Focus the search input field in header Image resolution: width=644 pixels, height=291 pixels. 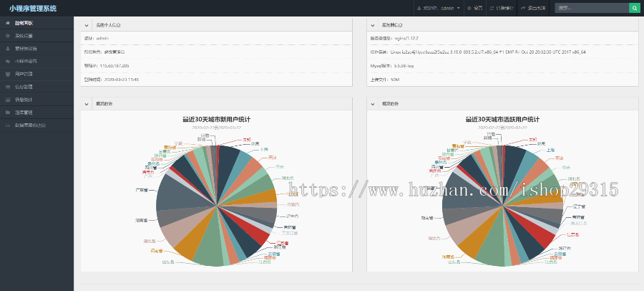tap(592, 8)
